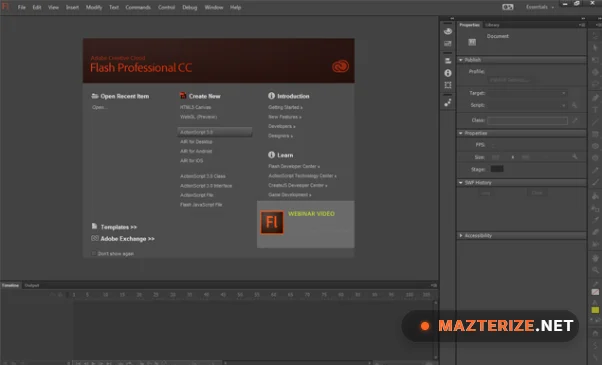The image size is (602, 365).
Task: Select the Pen tool
Action: click(595, 97)
